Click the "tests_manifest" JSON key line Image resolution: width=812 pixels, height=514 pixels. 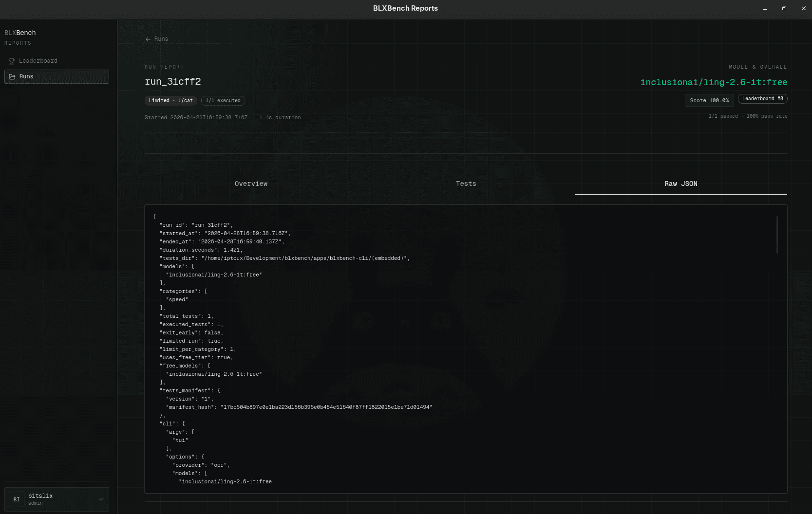coord(190,391)
